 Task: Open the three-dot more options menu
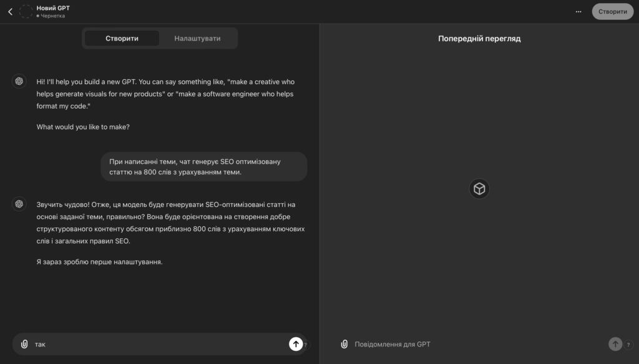click(x=578, y=11)
